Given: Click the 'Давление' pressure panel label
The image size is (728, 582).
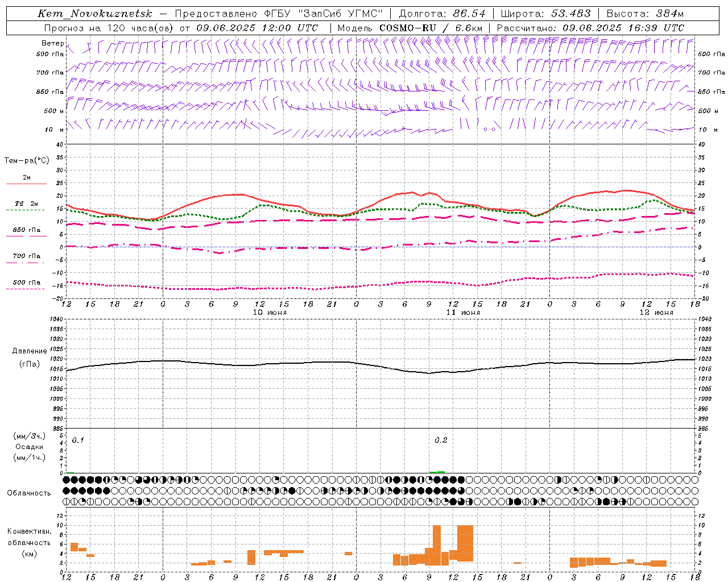Looking at the screenshot, I should 30,351.
